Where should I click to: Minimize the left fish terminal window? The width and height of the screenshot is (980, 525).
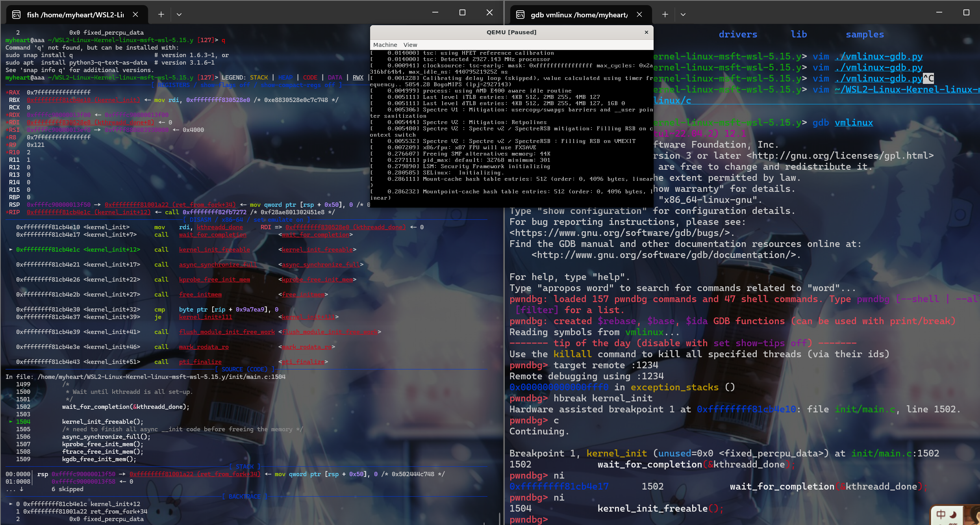tap(435, 13)
